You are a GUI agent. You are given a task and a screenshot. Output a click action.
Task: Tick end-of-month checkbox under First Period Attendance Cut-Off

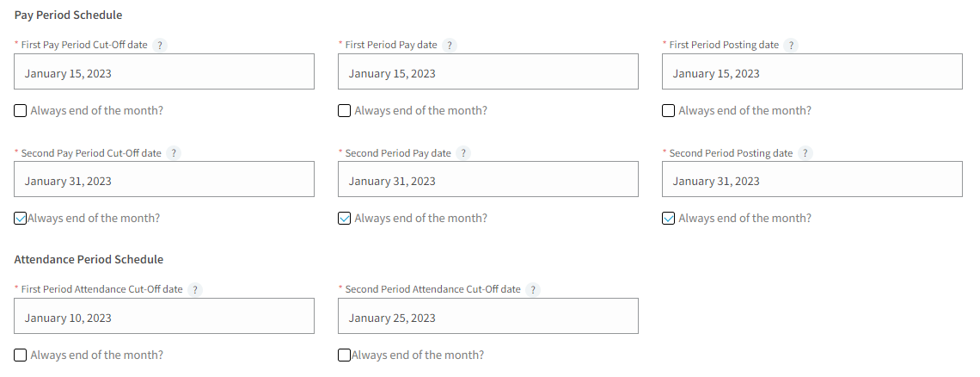click(x=20, y=355)
